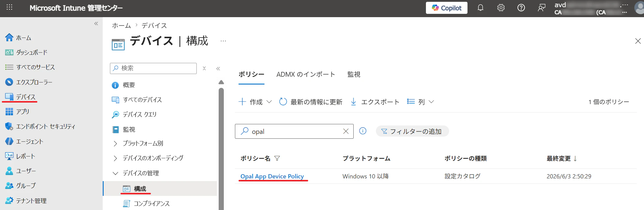The image size is (644, 210).
Task: Collapse the device menu pane
Action: 218,69
